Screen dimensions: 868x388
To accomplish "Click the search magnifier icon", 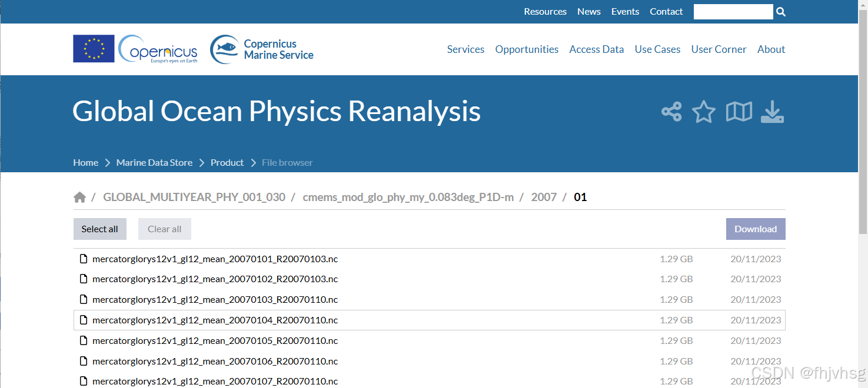I will click(781, 11).
